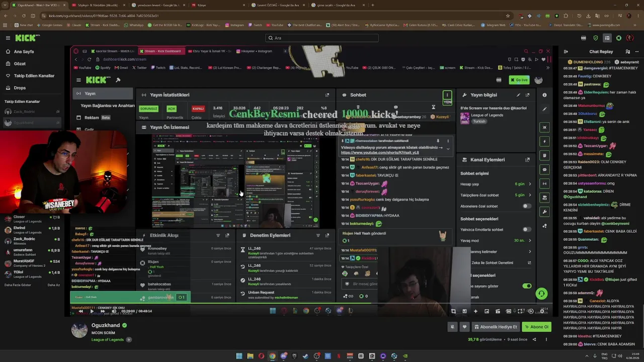Image resolution: width=644 pixels, height=362 pixels.
Task: Click the username Raiden0023 in the chat replay
Action: pos(587,162)
